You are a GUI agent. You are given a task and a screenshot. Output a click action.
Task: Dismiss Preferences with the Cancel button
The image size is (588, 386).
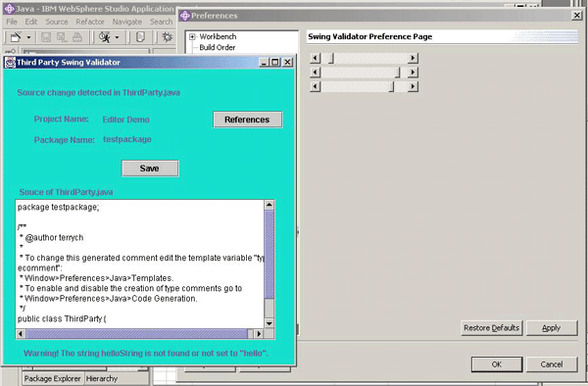pos(551,364)
